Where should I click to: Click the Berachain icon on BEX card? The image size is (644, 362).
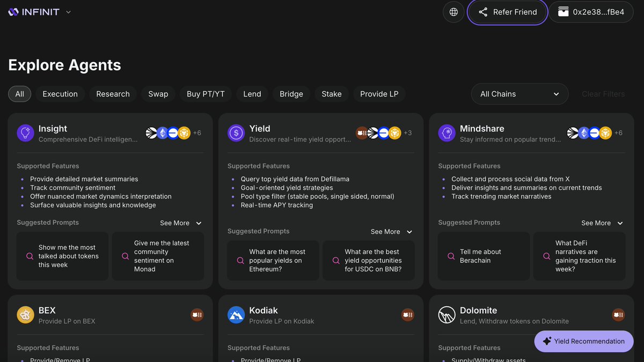(197, 315)
